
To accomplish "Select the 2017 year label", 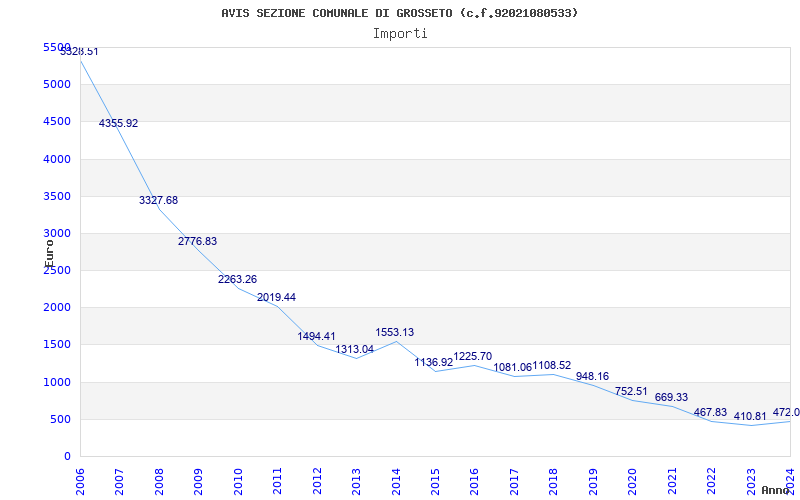I will pos(514,482).
